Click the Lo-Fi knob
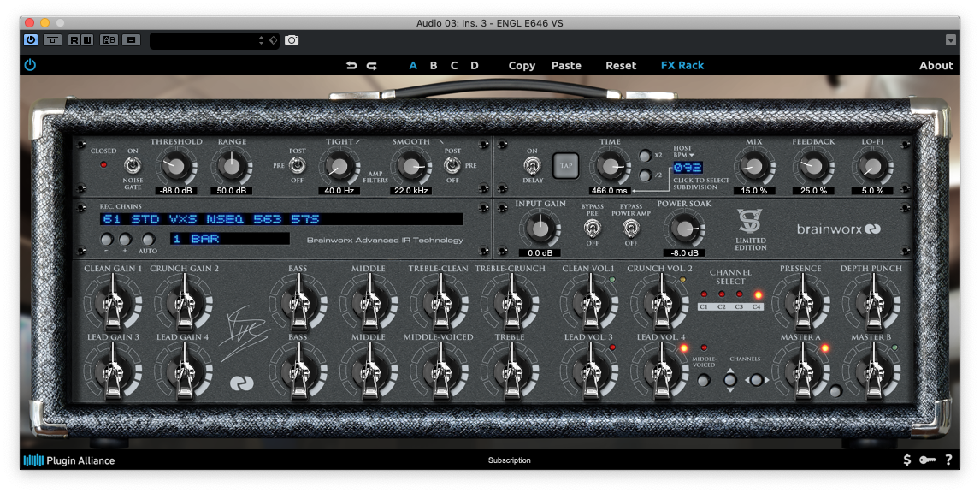The image size is (980, 493). click(x=872, y=166)
